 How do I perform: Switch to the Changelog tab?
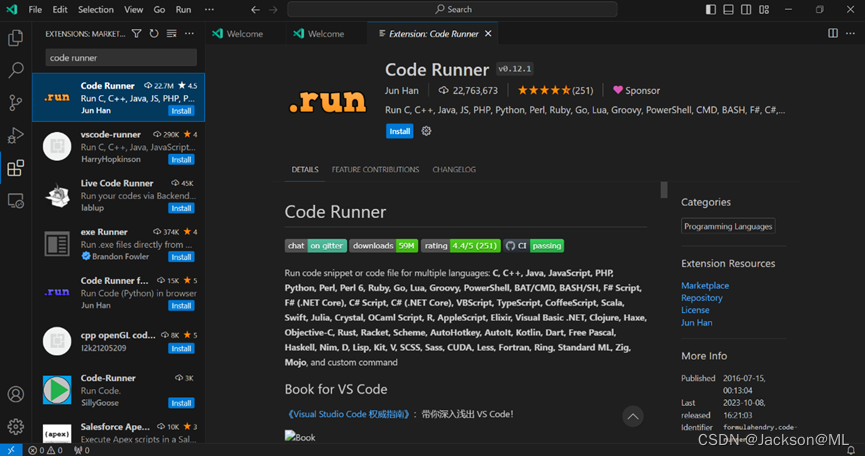[454, 169]
